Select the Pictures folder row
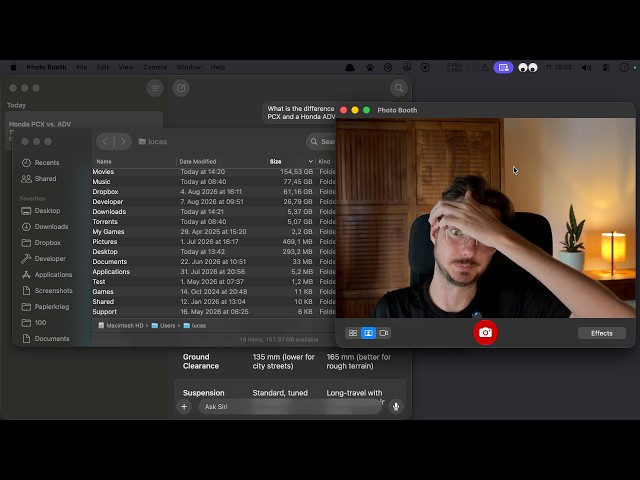The height and width of the screenshot is (480, 640). pos(214,242)
